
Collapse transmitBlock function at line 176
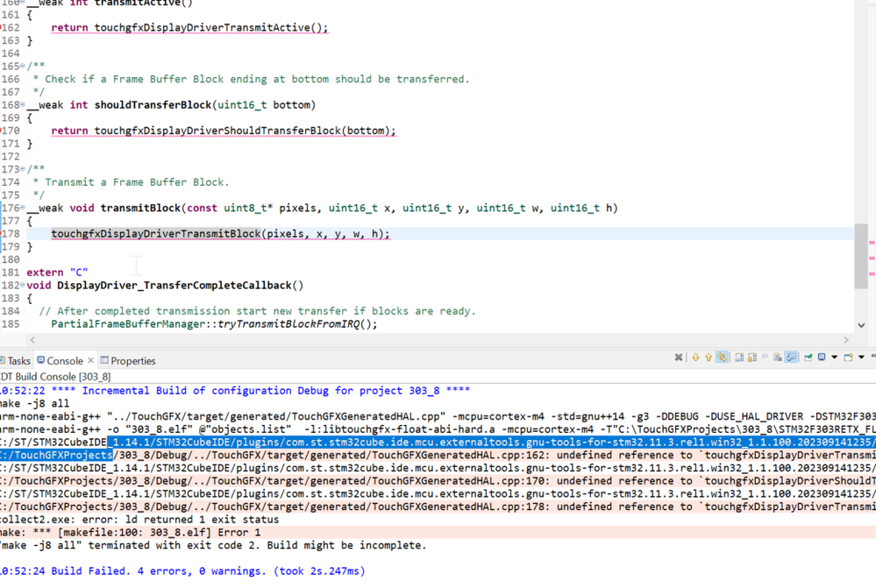22,208
